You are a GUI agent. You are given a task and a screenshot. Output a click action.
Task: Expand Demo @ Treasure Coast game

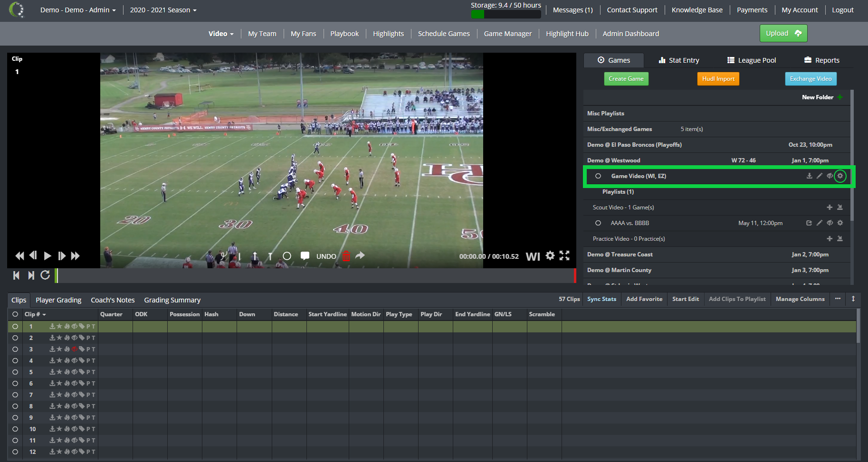(x=620, y=255)
